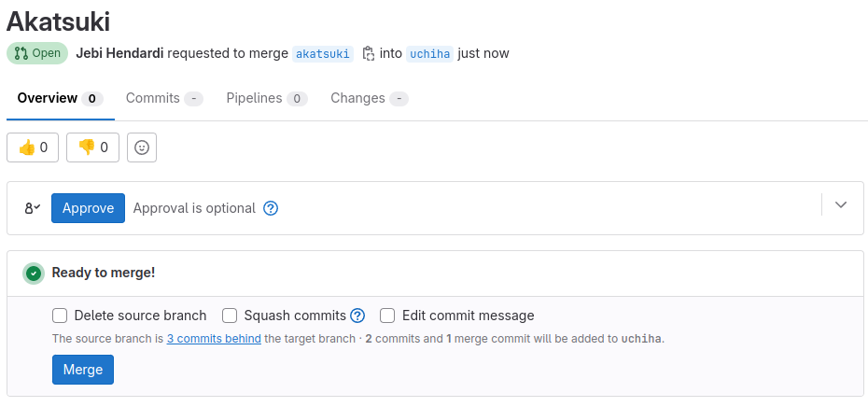
Task: Check the Edit commit message option
Action: click(387, 316)
